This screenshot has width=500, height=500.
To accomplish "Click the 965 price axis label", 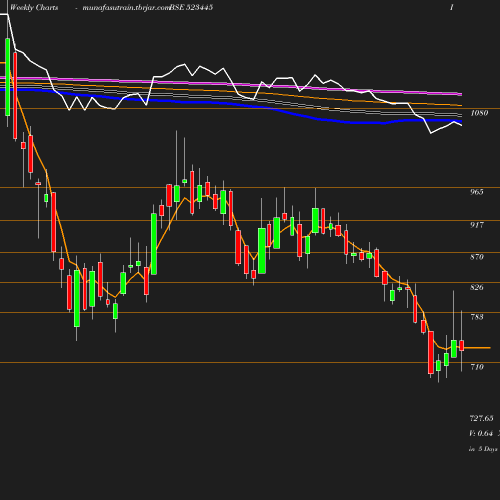I will 477,192.
